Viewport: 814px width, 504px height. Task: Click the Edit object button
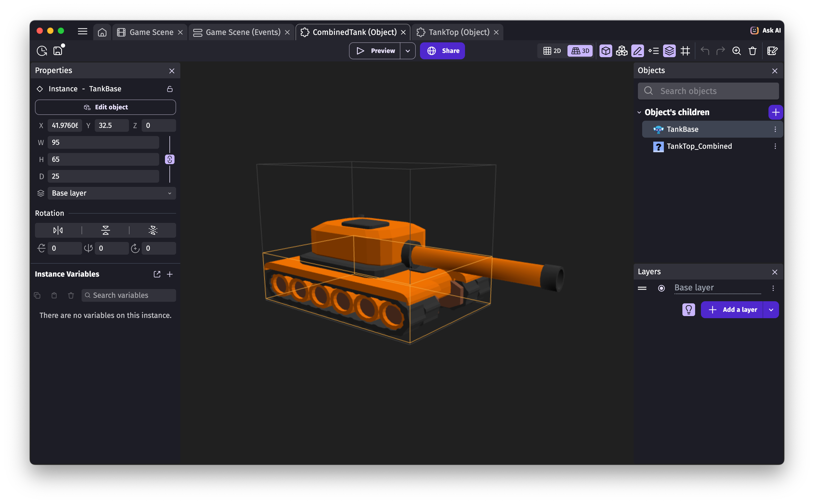(105, 107)
